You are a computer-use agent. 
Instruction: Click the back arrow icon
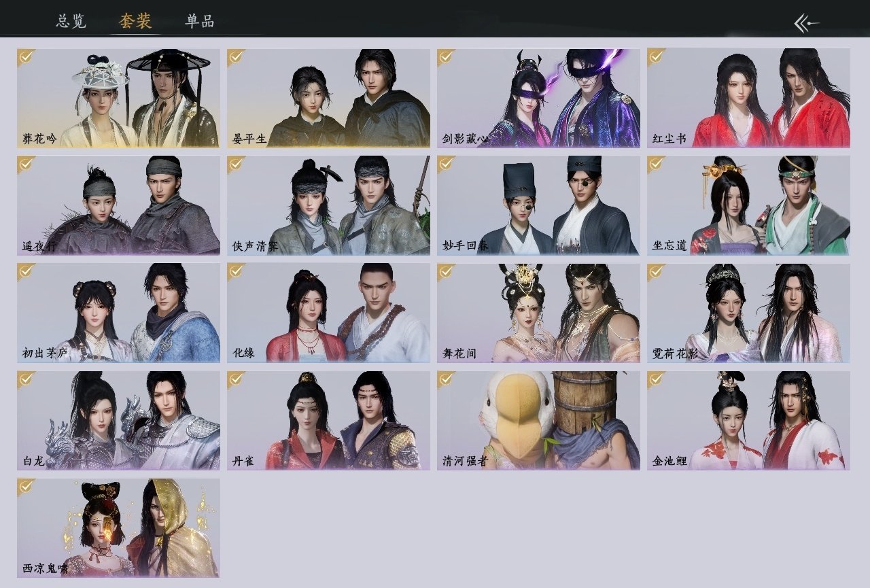tap(807, 23)
